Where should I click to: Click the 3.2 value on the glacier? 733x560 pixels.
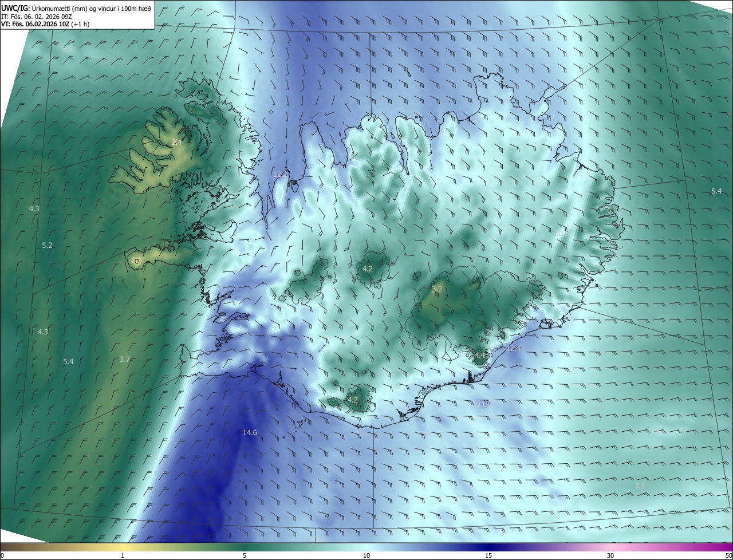click(x=437, y=289)
